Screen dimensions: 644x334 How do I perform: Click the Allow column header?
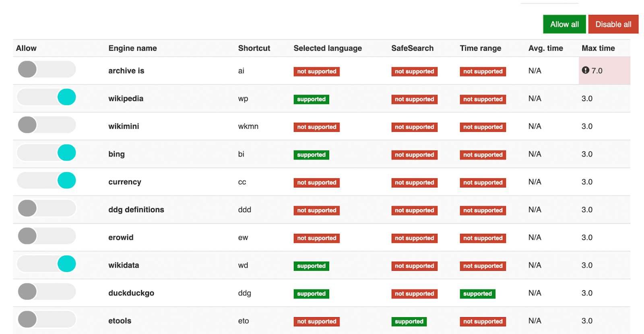[x=26, y=48]
